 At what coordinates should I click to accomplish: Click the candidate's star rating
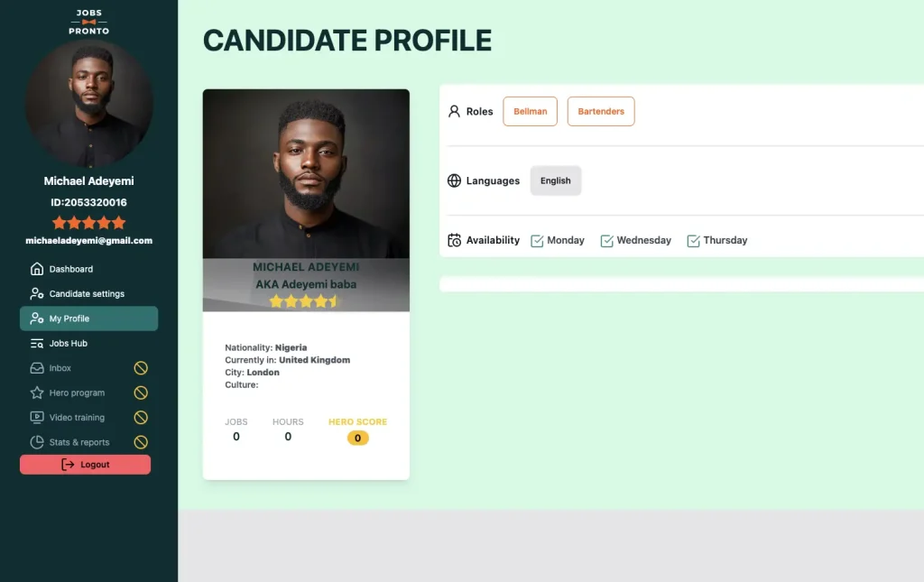[x=88, y=222]
